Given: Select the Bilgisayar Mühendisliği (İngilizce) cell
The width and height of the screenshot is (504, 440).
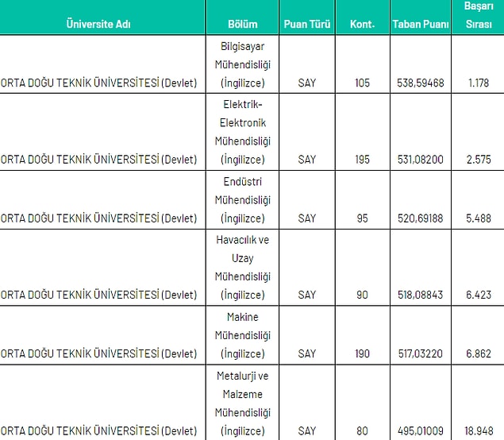Looking at the screenshot, I should (243, 64).
